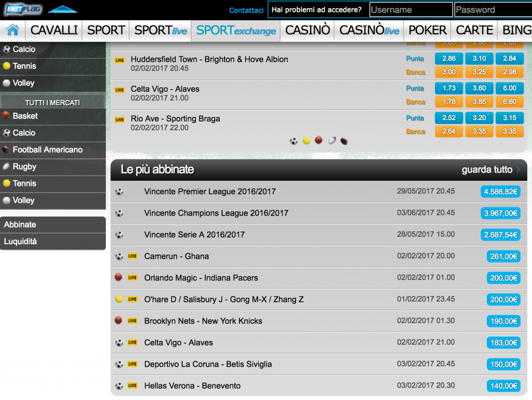Open 'guarda tutto' link in Le più abbinate
Screen dimensions: 532x400
[490, 170]
